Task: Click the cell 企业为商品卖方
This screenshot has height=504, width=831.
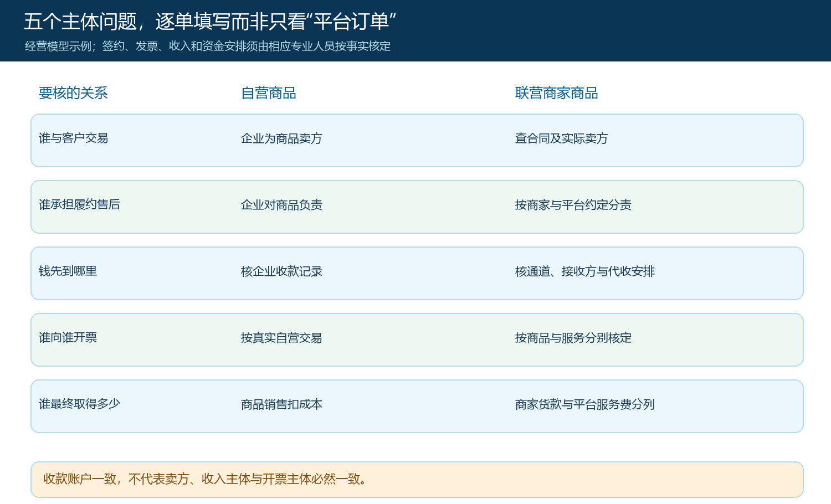Action: tap(281, 138)
